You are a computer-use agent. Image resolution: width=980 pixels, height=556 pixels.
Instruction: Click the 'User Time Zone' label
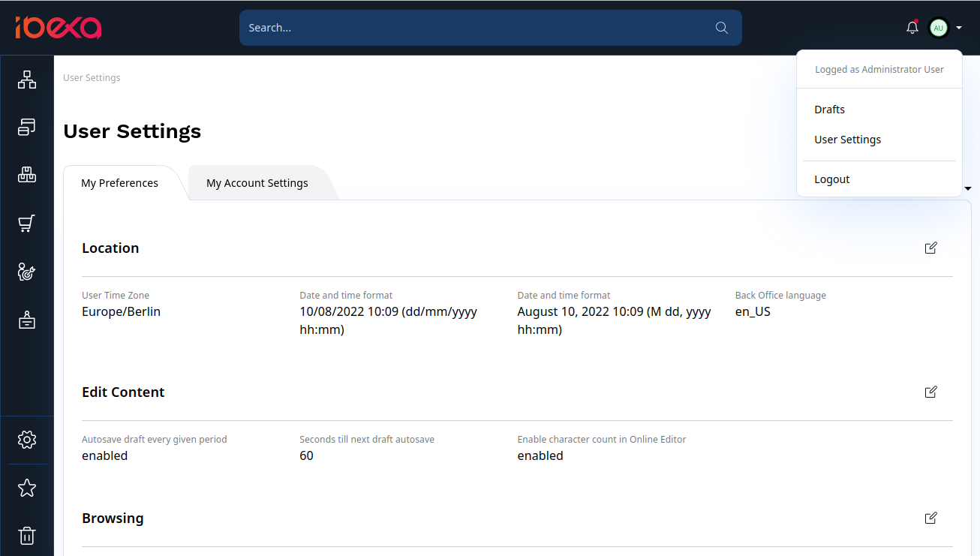tap(116, 296)
